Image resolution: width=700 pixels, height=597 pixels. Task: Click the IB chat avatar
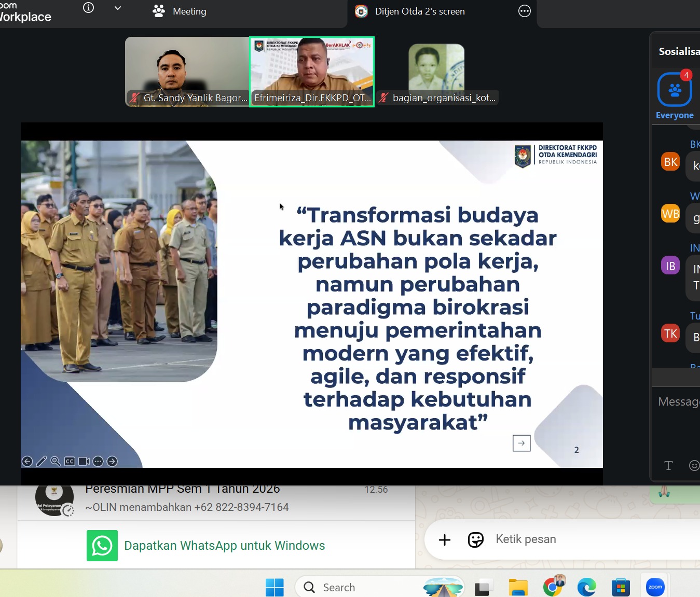(670, 266)
